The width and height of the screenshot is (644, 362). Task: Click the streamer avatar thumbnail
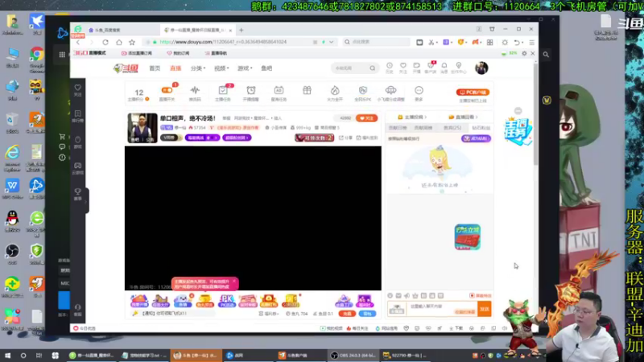pyautogui.click(x=142, y=128)
